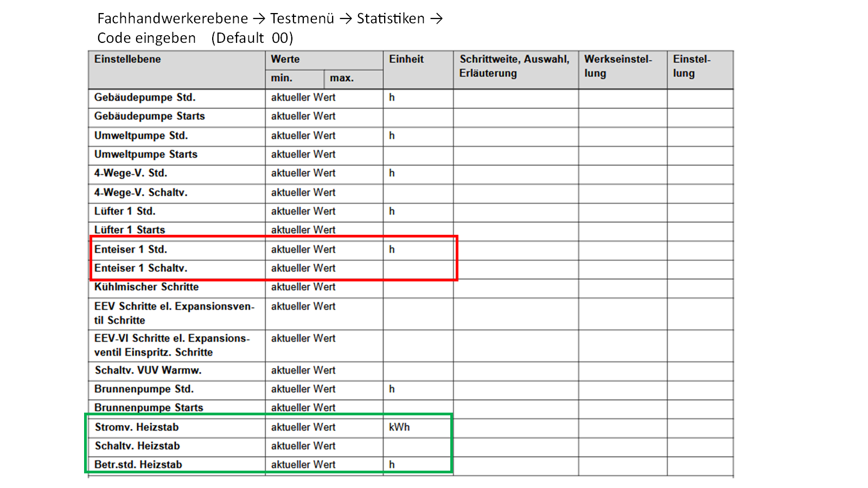868x488 pixels.
Task: Click 'aktueller Wert' in Stromv. Heizstab row
Action: pyautogui.click(x=303, y=427)
